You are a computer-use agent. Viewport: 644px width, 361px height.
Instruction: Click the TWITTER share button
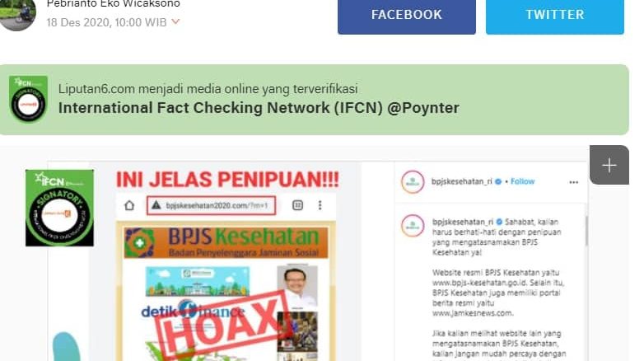(555, 16)
